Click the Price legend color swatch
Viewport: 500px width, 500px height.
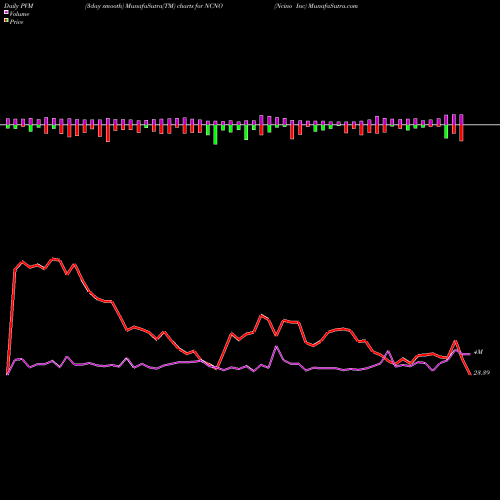[x=6, y=21]
